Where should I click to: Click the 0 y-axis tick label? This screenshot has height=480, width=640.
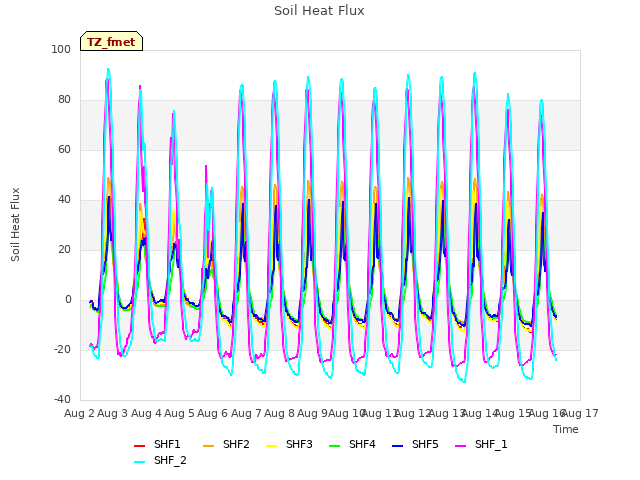point(68,300)
